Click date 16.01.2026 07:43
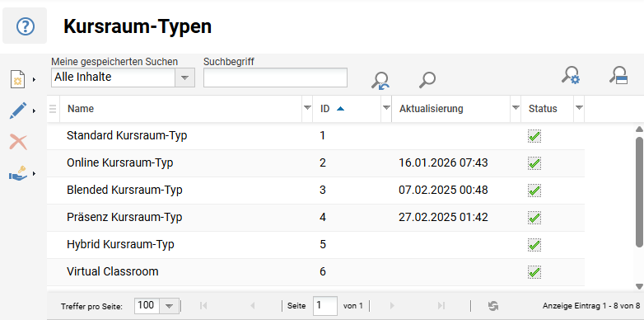Viewport: 644px width, 320px height. tap(443, 162)
